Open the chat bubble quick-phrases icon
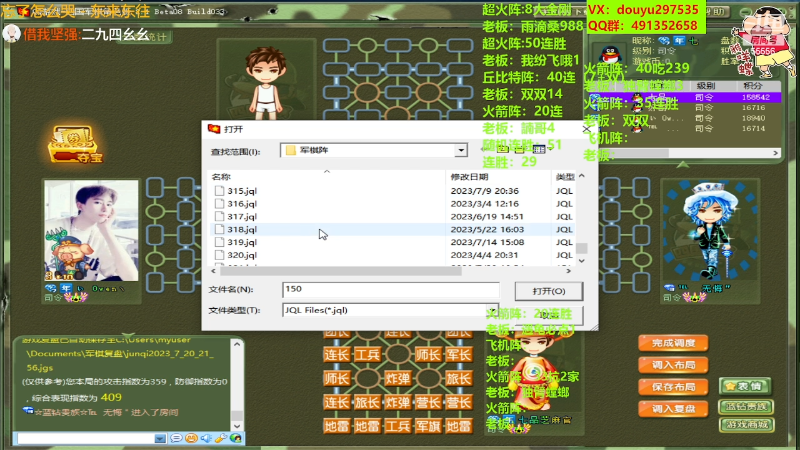 click(x=176, y=438)
